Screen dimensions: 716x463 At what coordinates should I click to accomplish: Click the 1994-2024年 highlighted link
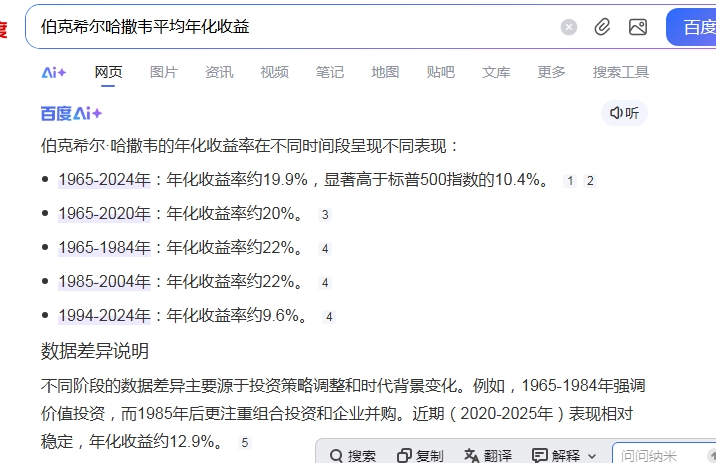104,316
